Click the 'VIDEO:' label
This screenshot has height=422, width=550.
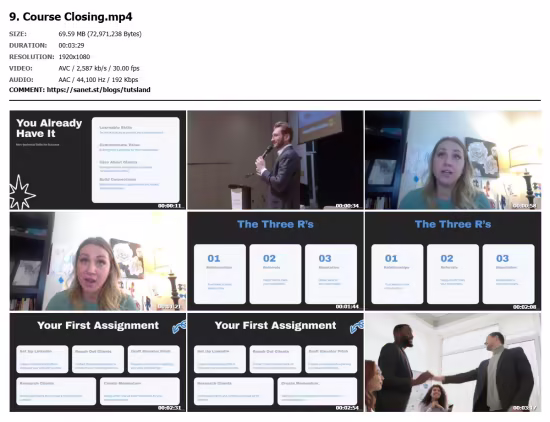20,68
